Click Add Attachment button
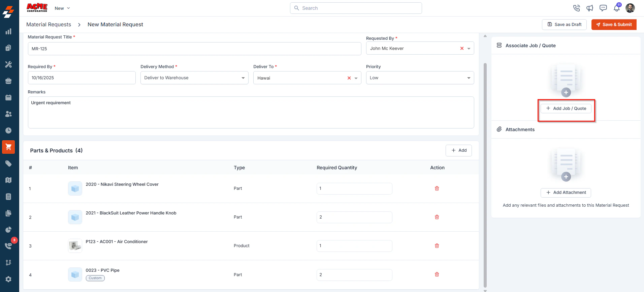The width and height of the screenshot is (644, 292). pyautogui.click(x=566, y=193)
